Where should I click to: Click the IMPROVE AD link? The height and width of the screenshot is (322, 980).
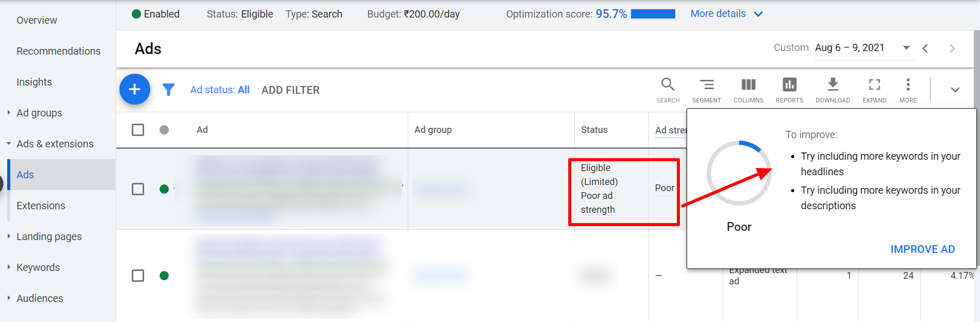[x=923, y=249]
